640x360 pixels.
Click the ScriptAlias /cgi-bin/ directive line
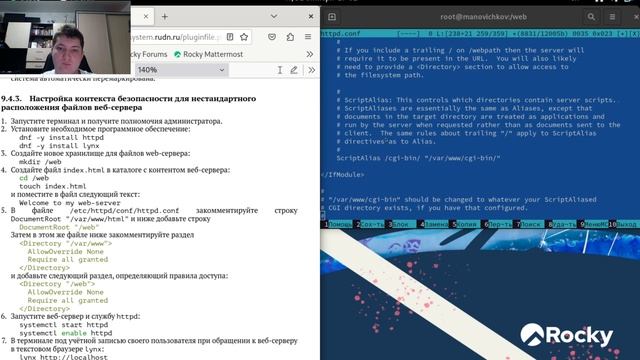[x=418, y=158]
